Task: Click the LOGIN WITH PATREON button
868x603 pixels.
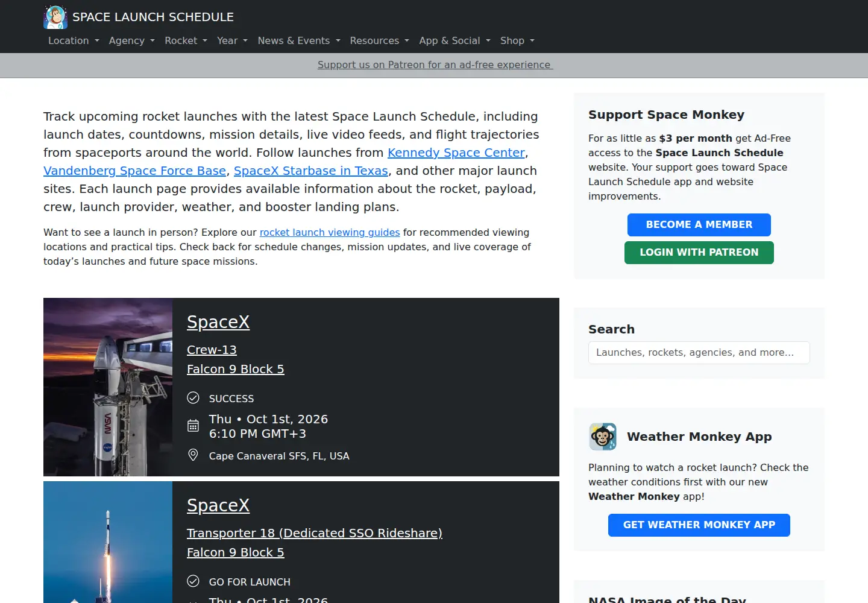Action: click(699, 252)
